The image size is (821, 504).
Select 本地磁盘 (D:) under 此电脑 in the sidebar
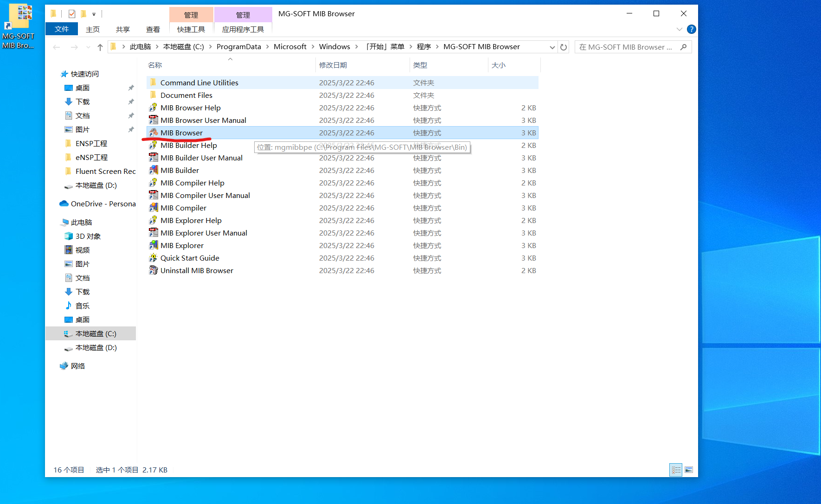coord(96,347)
